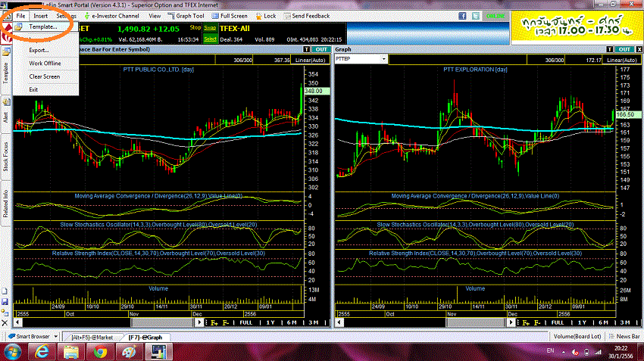Set the PTTEP chart range to 1Y

[x=582, y=323]
